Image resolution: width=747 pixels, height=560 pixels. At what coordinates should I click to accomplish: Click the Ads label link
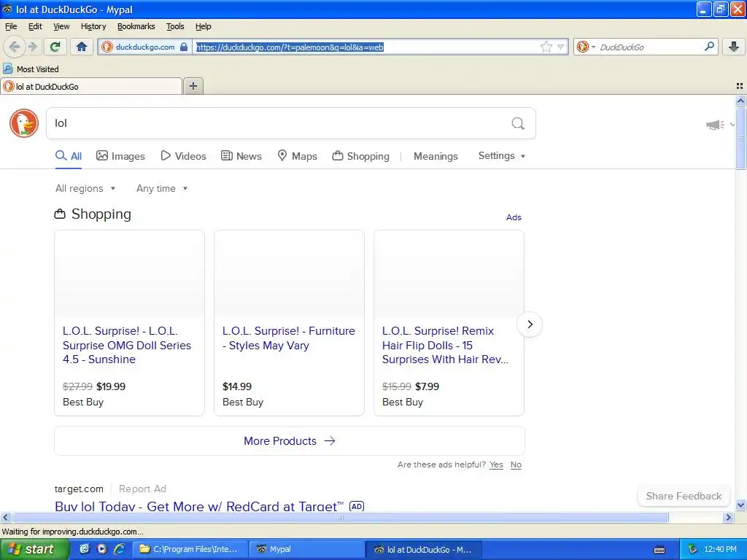(x=514, y=217)
